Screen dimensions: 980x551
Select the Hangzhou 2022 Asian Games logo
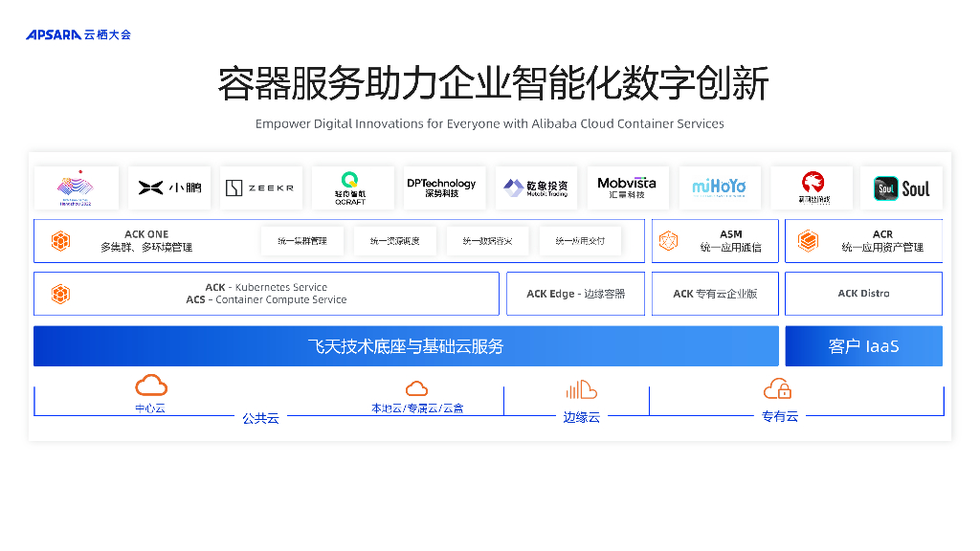(76, 187)
